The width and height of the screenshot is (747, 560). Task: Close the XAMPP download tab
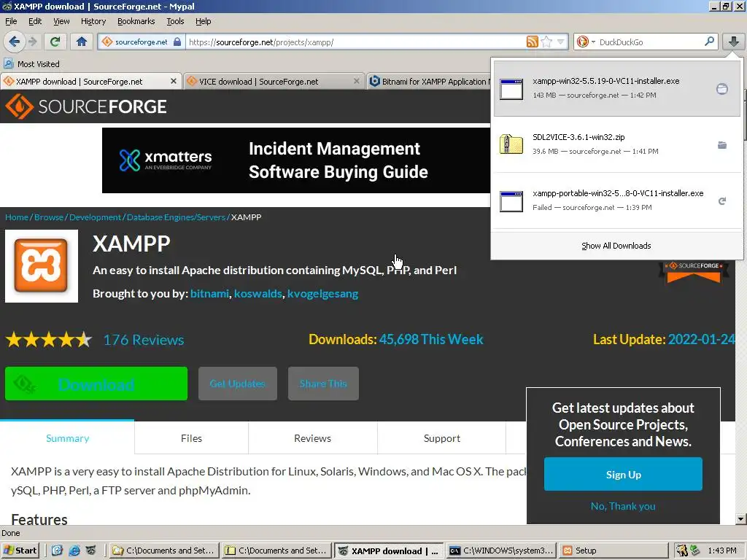(x=174, y=82)
